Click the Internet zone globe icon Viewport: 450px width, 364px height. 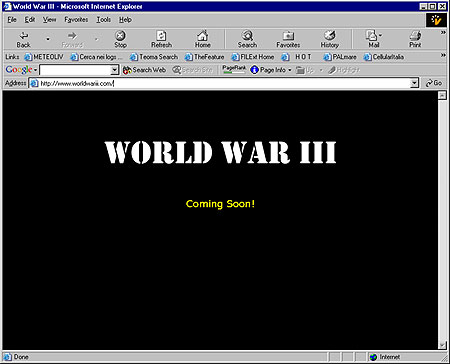[373, 357]
